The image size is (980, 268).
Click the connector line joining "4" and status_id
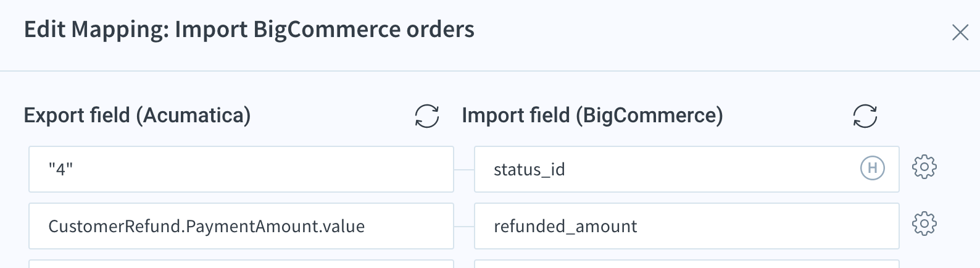click(464, 169)
